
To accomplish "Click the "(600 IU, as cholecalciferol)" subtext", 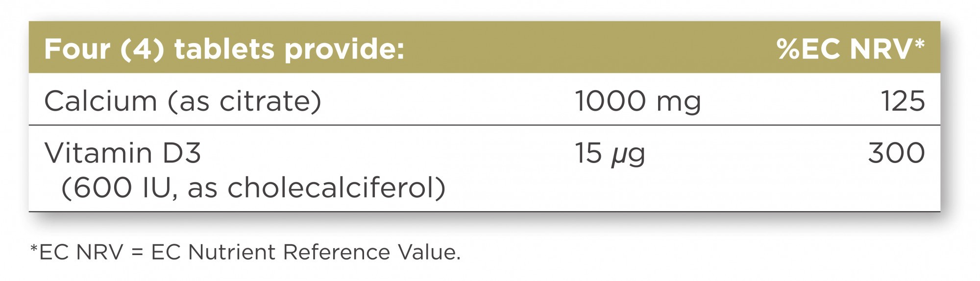I will tap(253, 188).
